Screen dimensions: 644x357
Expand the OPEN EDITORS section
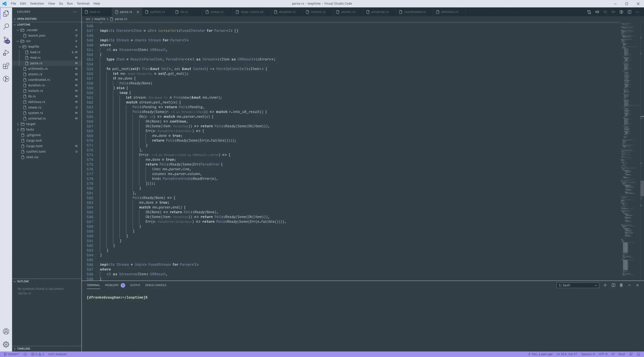click(47, 19)
